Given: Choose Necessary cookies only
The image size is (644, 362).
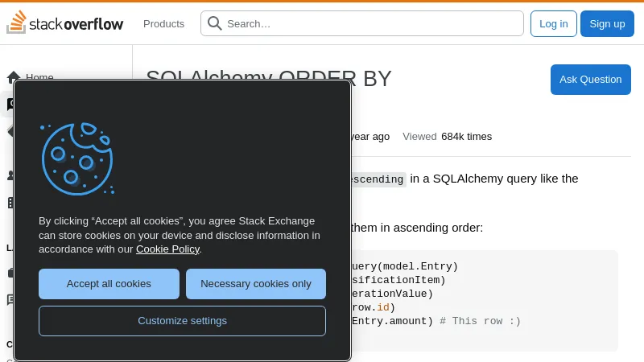Looking at the screenshot, I should [x=256, y=284].
